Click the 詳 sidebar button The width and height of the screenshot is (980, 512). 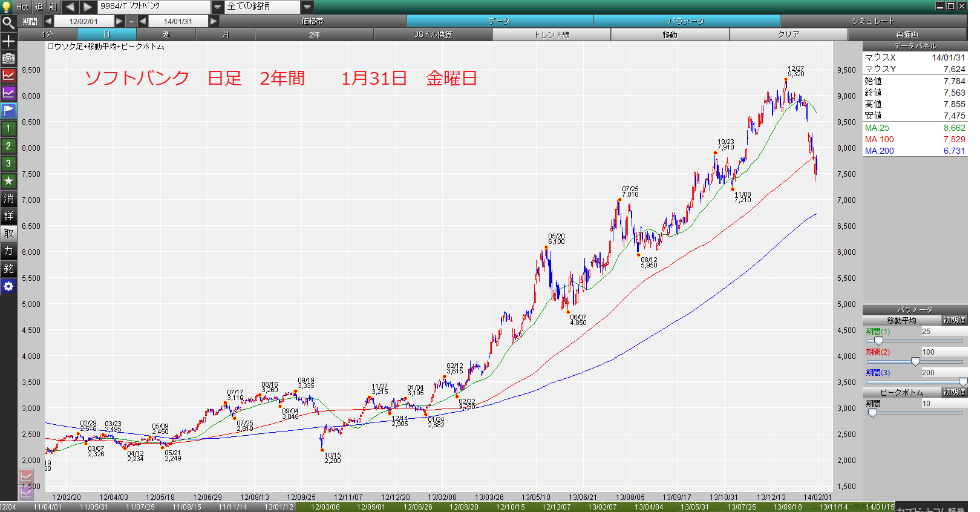[x=8, y=216]
